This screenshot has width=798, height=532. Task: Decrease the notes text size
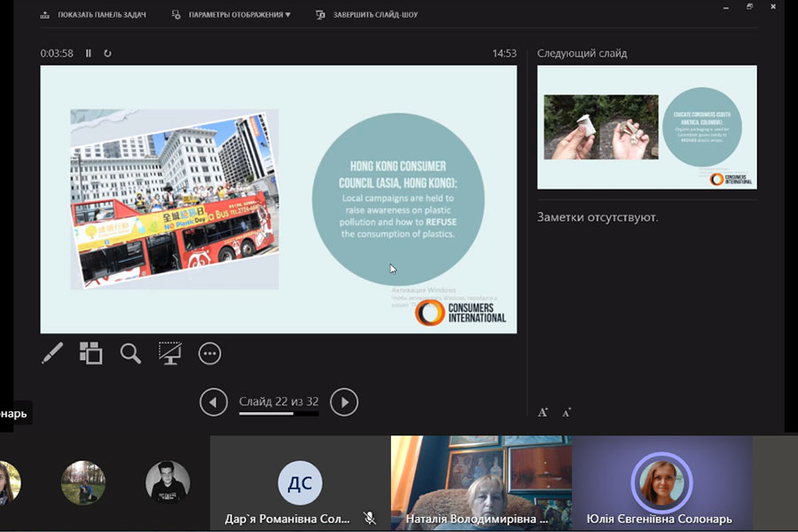[x=566, y=412]
